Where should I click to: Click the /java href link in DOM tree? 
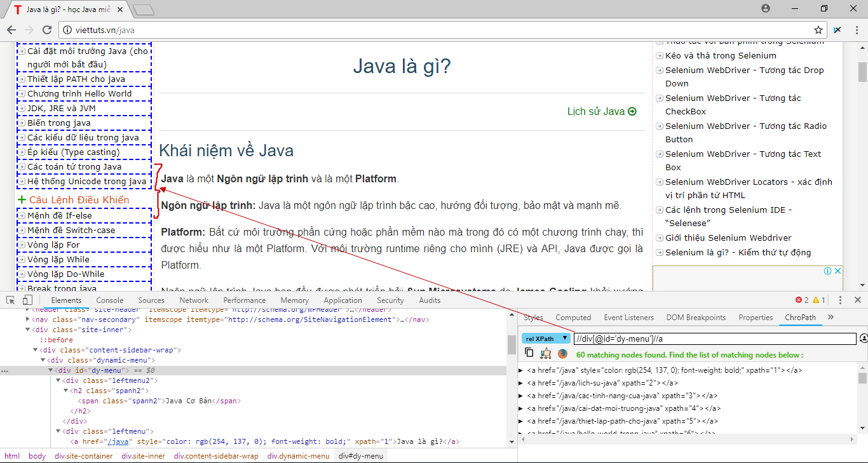[x=119, y=441]
